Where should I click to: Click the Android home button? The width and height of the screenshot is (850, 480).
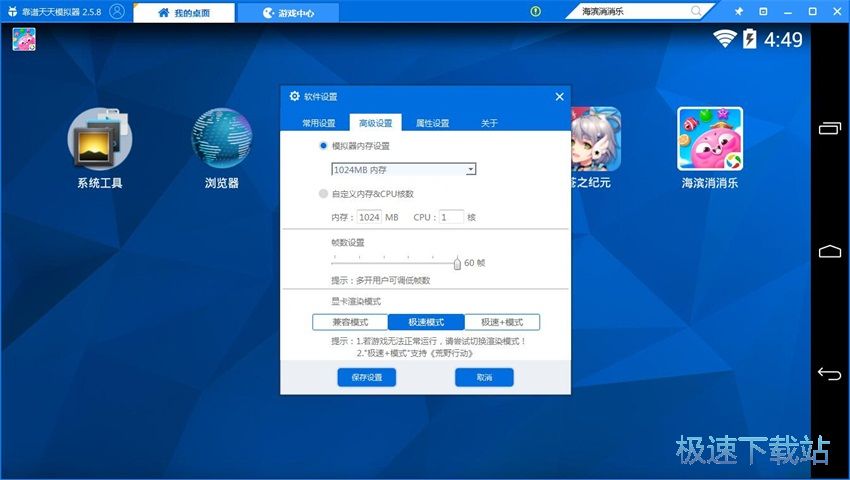[829, 251]
